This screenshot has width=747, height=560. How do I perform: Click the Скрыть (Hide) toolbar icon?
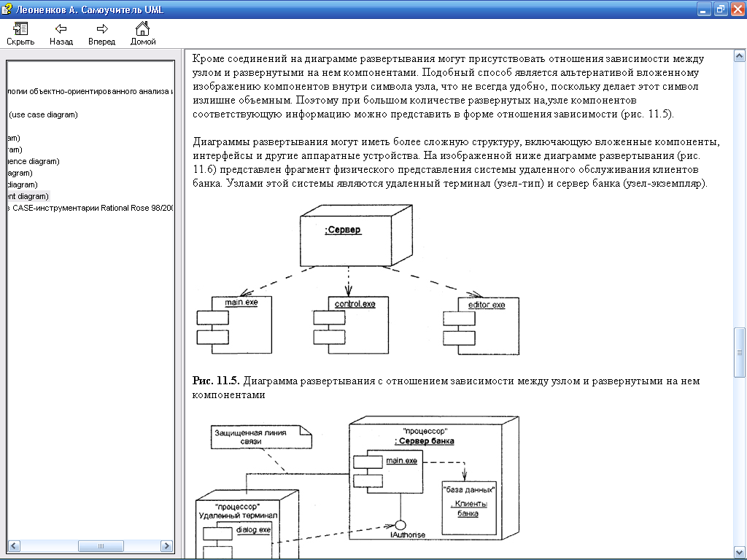[x=20, y=34]
